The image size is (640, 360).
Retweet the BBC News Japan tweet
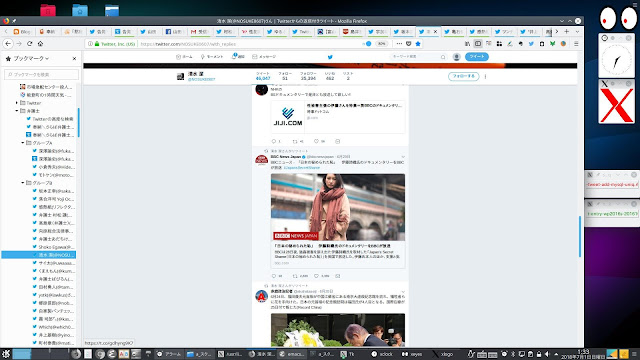[x=295, y=276]
